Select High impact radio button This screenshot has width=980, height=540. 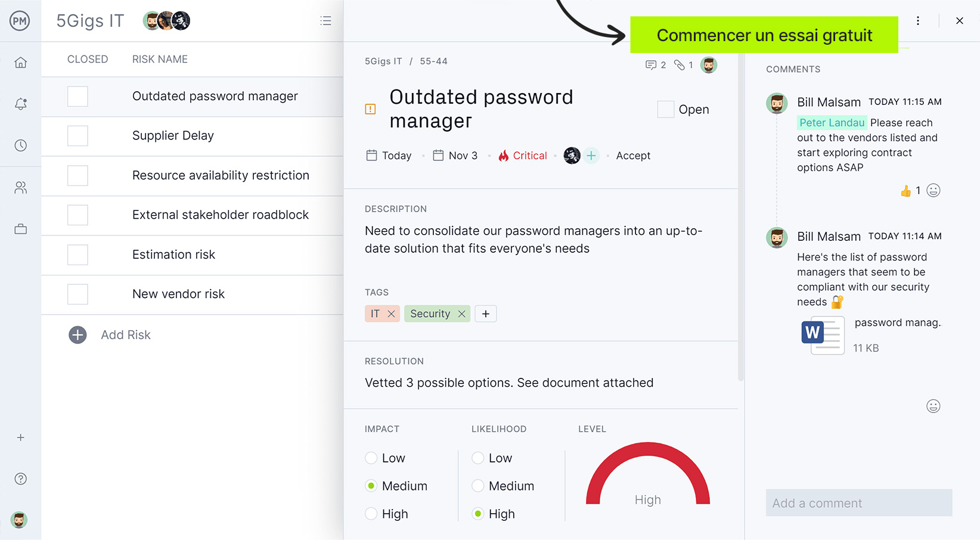(x=371, y=514)
